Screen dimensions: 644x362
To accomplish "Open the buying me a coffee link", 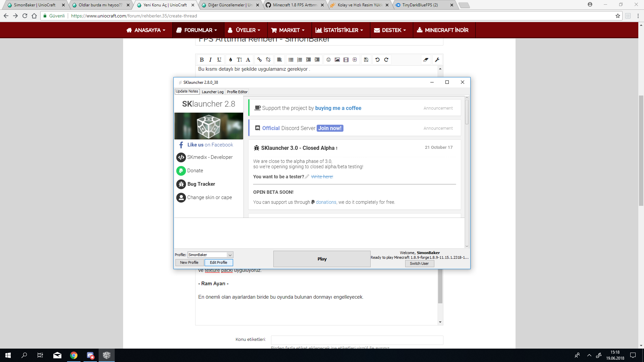I will pyautogui.click(x=338, y=108).
